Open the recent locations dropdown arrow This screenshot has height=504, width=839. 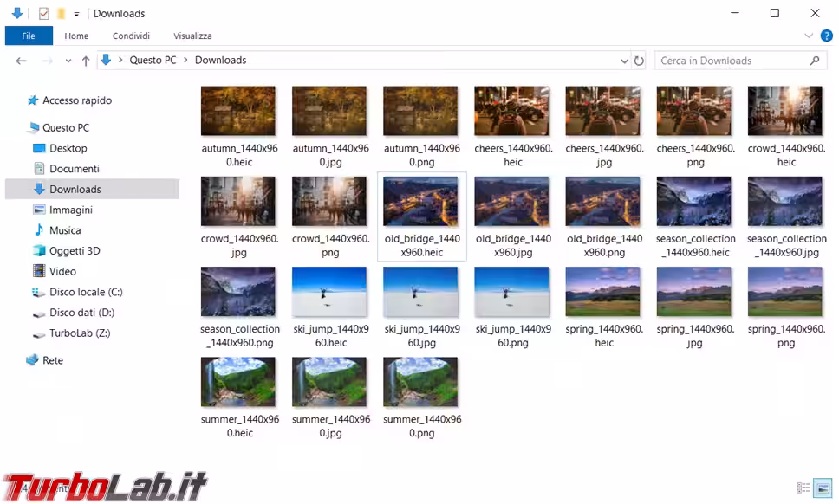[x=68, y=61]
